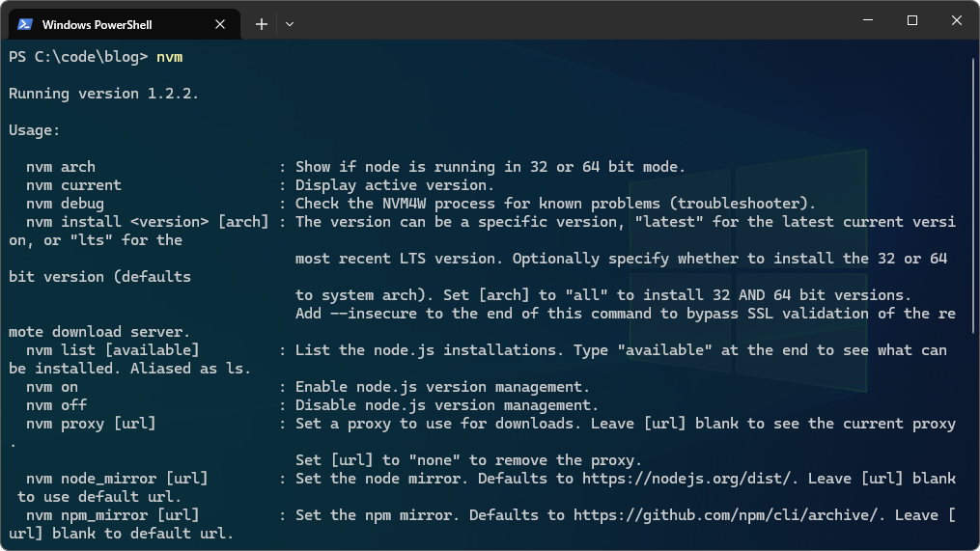980x551 pixels.
Task: Minimize the terminal window
Action: [867, 21]
